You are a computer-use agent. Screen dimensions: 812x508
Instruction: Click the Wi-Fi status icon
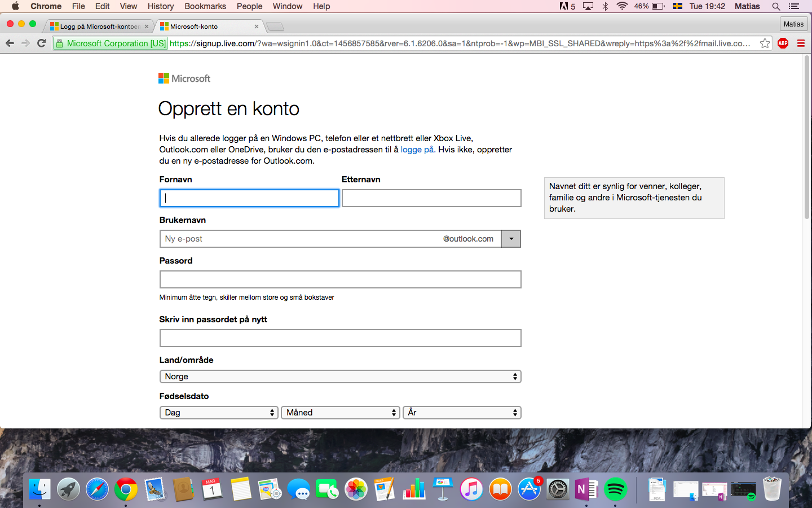point(622,6)
